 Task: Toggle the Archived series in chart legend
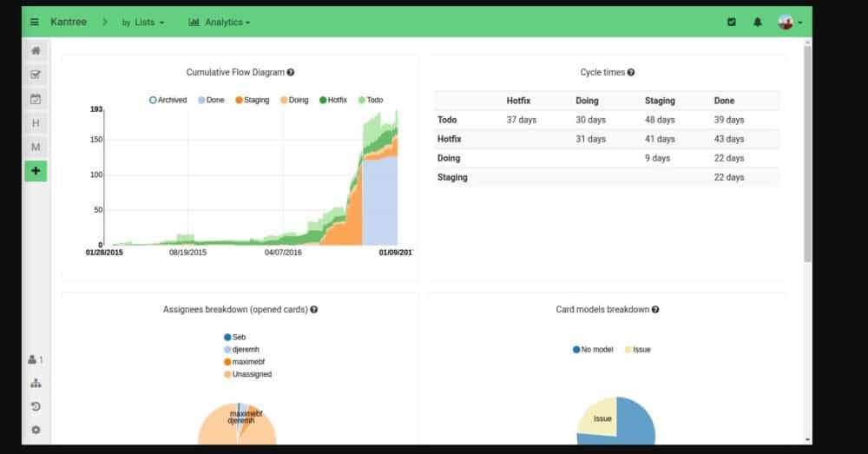pos(168,100)
